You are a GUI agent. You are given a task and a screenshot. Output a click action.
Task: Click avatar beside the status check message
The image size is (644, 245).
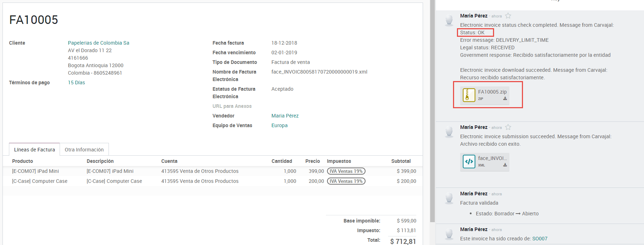(449, 20)
